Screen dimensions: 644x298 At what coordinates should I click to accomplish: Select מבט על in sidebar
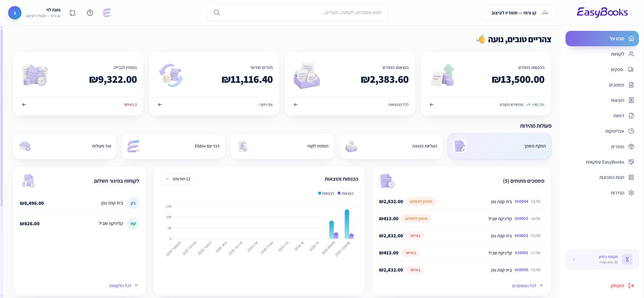(x=602, y=39)
